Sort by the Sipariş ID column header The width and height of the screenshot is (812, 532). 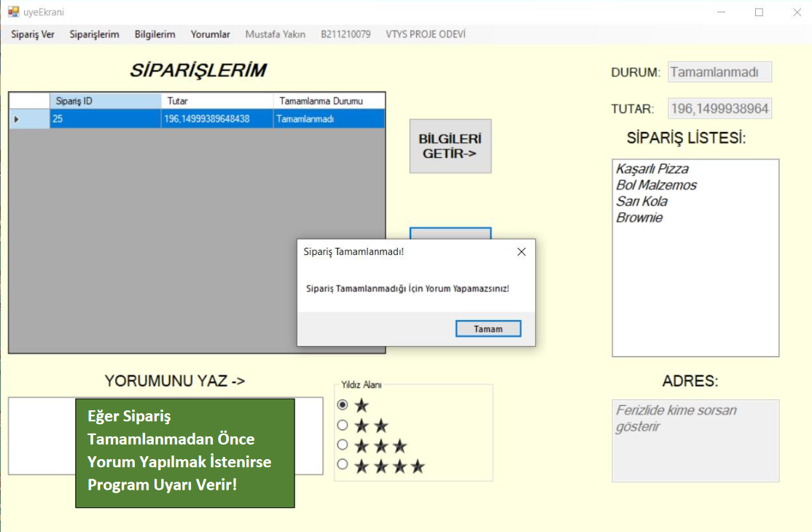pyautogui.click(x=105, y=101)
